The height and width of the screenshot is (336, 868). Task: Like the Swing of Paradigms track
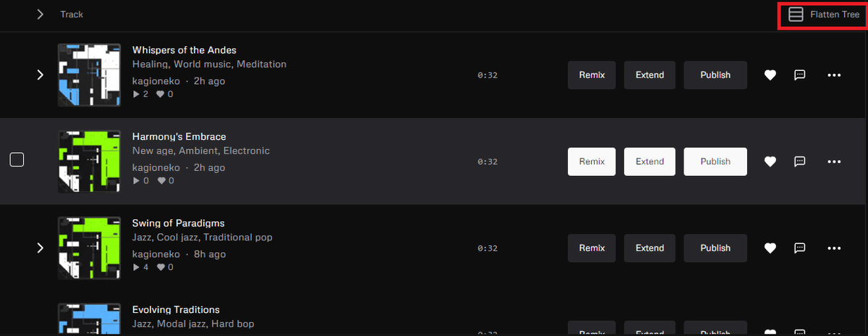pyautogui.click(x=770, y=248)
